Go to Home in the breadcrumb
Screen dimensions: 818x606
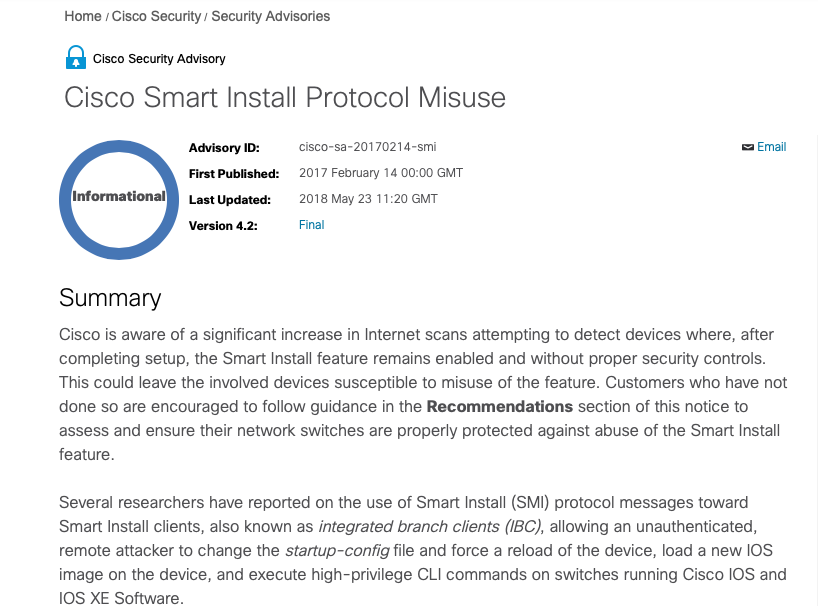[82, 16]
